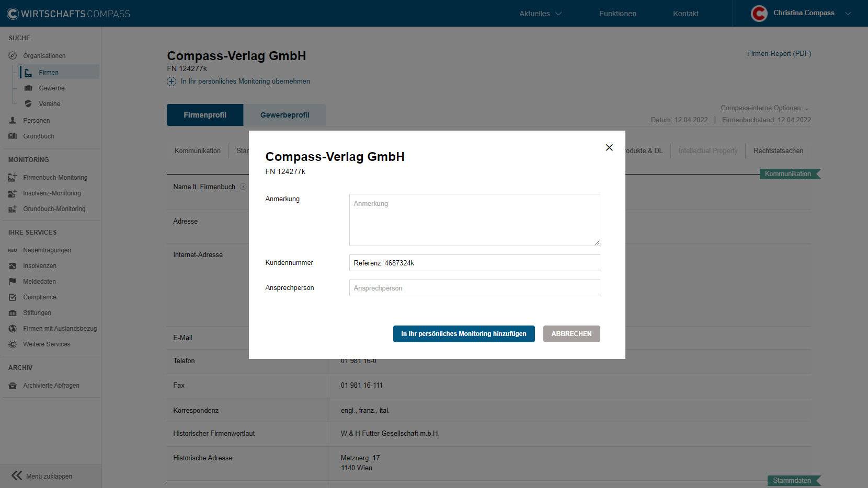This screenshot has width=868, height=488.
Task: Click the Meldedaten flag icon
Action: tap(13, 282)
